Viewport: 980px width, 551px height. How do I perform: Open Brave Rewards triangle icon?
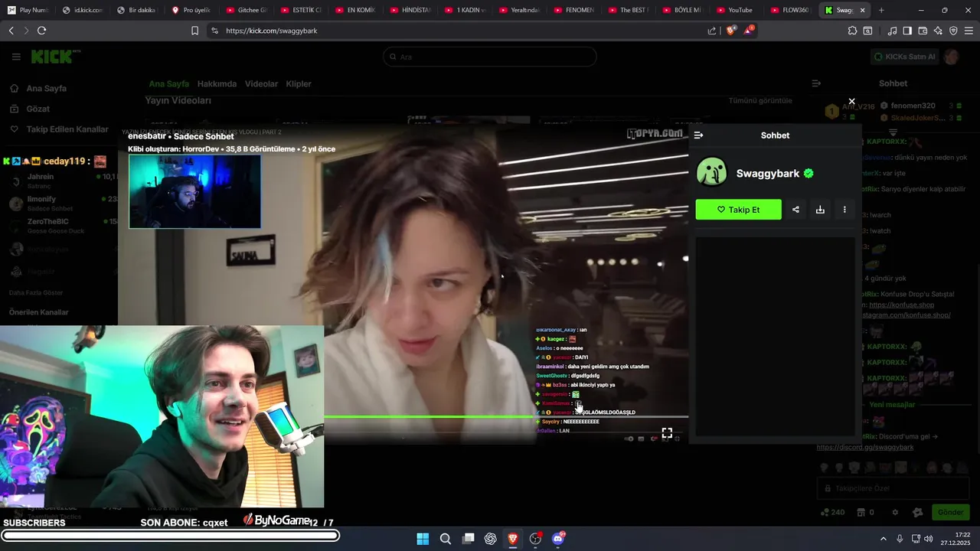pyautogui.click(x=749, y=31)
